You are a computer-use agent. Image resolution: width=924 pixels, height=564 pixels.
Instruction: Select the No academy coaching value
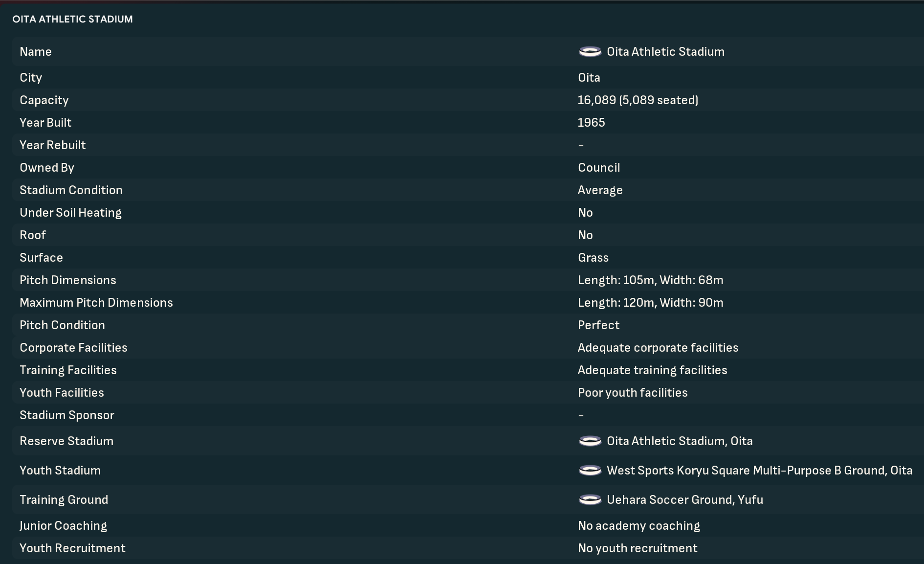tap(638, 525)
